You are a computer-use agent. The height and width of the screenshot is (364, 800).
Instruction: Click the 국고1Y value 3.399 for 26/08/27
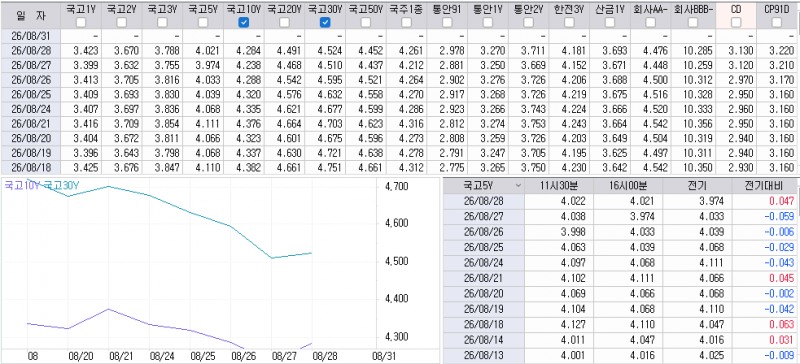coord(85,65)
